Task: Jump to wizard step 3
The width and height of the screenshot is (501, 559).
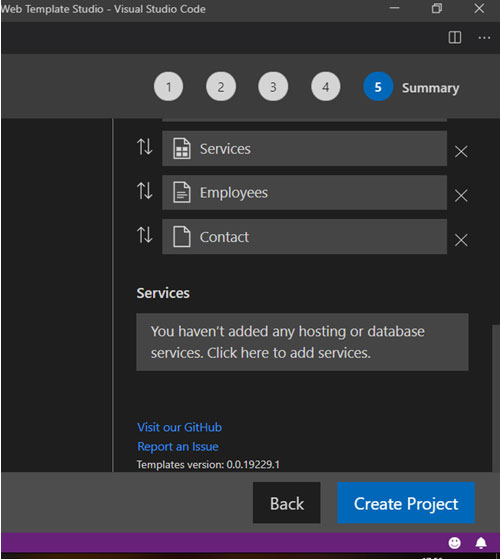Action: pyautogui.click(x=273, y=87)
